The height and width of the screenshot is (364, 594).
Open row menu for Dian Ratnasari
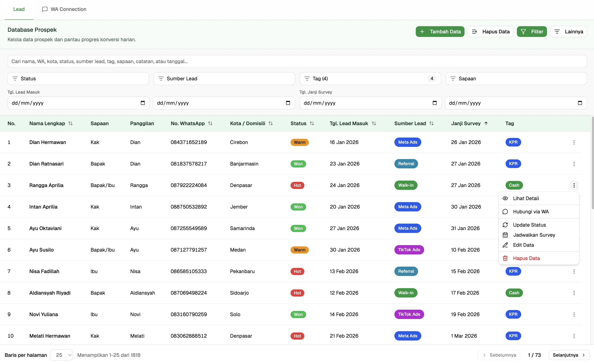(x=574, y=164)
